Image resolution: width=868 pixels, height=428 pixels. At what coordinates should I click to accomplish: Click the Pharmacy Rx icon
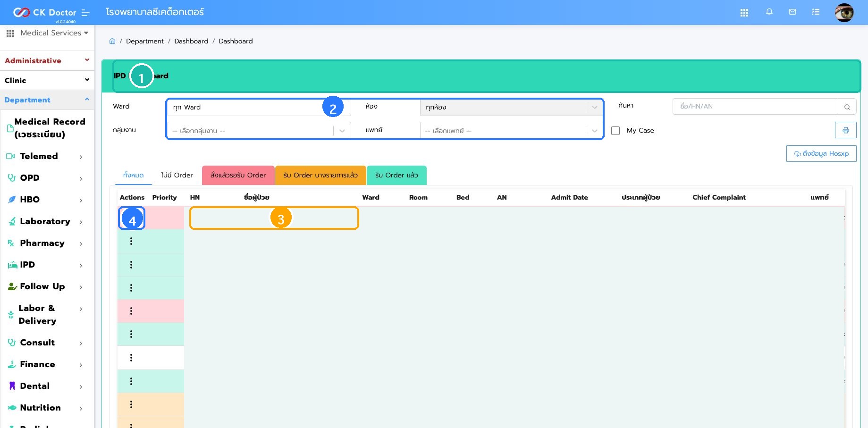[x=11, y=243]
